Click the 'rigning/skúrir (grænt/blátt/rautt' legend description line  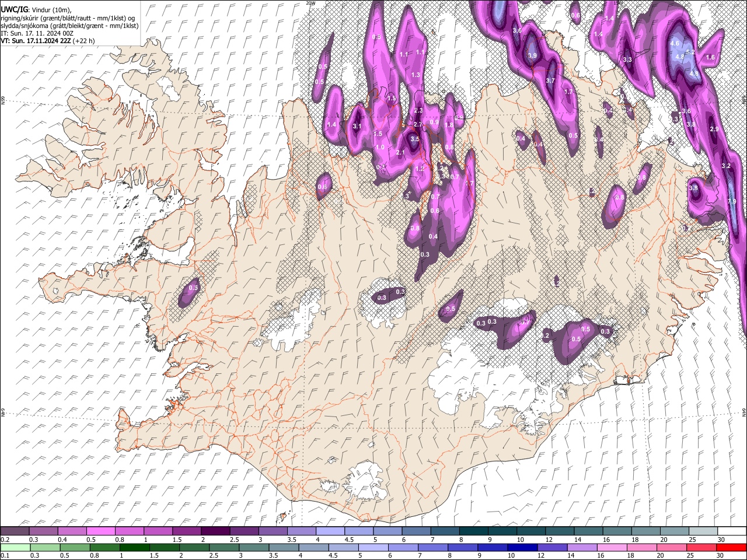(x=68, y=18)
